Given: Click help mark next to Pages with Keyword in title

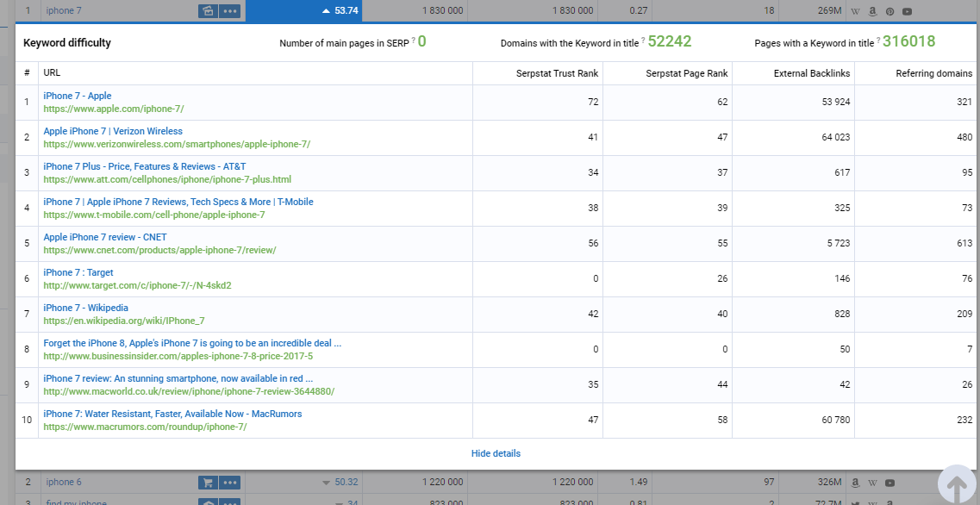Looking at the screenshot, I should pos(878,41).
